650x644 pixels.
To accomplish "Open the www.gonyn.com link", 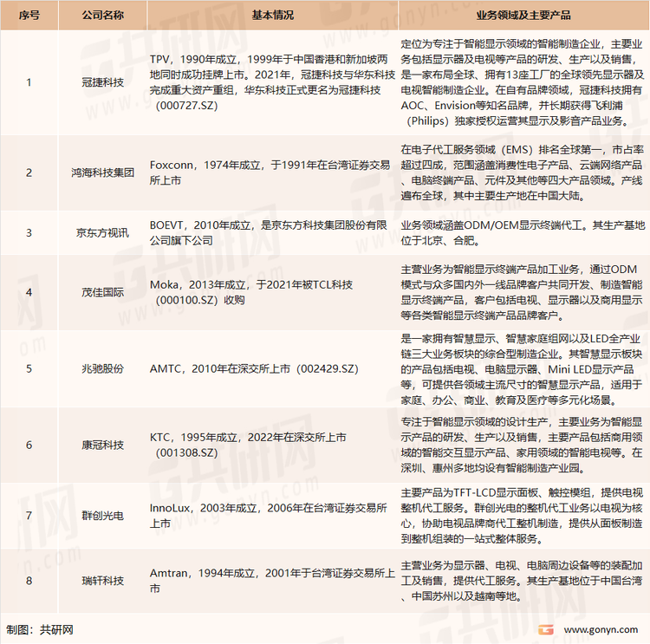I will click(x=601, y=629).
